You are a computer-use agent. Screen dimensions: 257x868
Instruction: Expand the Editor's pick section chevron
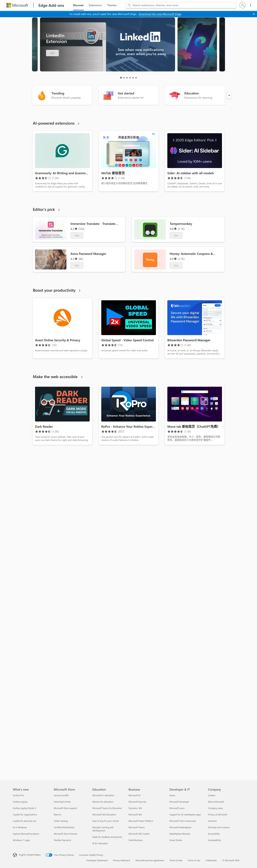(59, 210)
